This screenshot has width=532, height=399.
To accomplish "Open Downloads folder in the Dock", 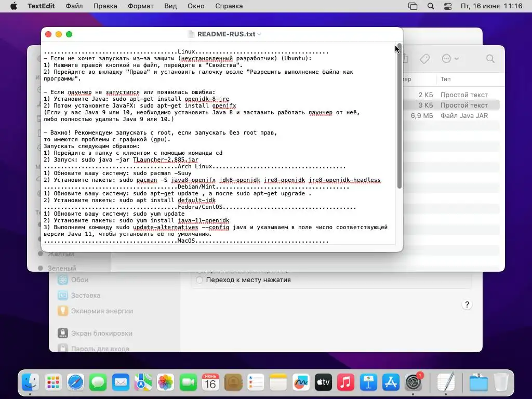I will click(x=478, y=383).
